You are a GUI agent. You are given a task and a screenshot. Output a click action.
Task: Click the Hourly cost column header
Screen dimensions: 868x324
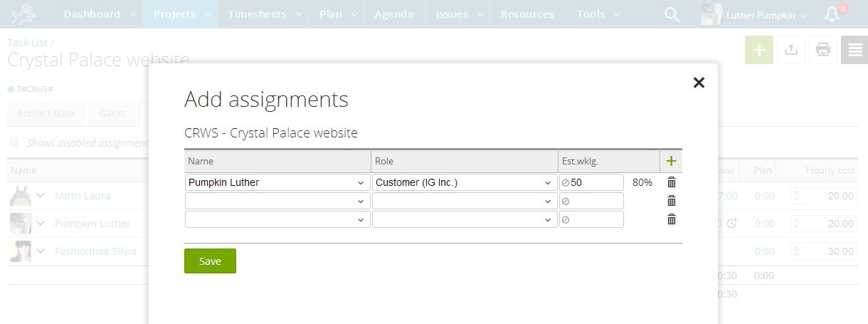point(830,171)
